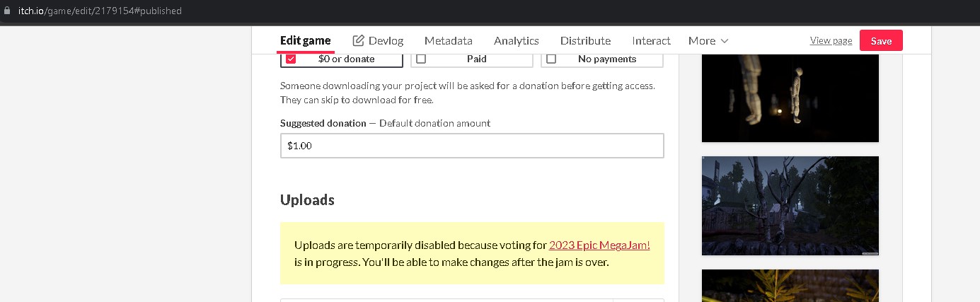Follow the 2023 Epic MegaJam link
980x302 pixels.
tap(599, 245)
